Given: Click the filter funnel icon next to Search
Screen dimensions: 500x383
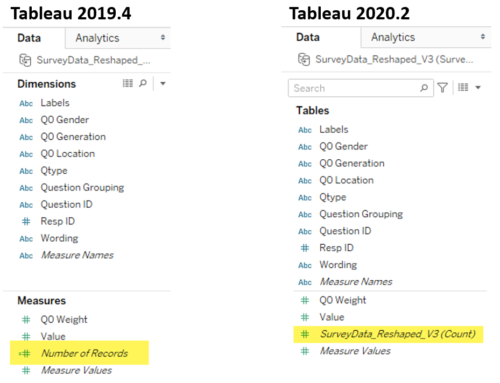Looking at the screenshot, I should (442, 88).
